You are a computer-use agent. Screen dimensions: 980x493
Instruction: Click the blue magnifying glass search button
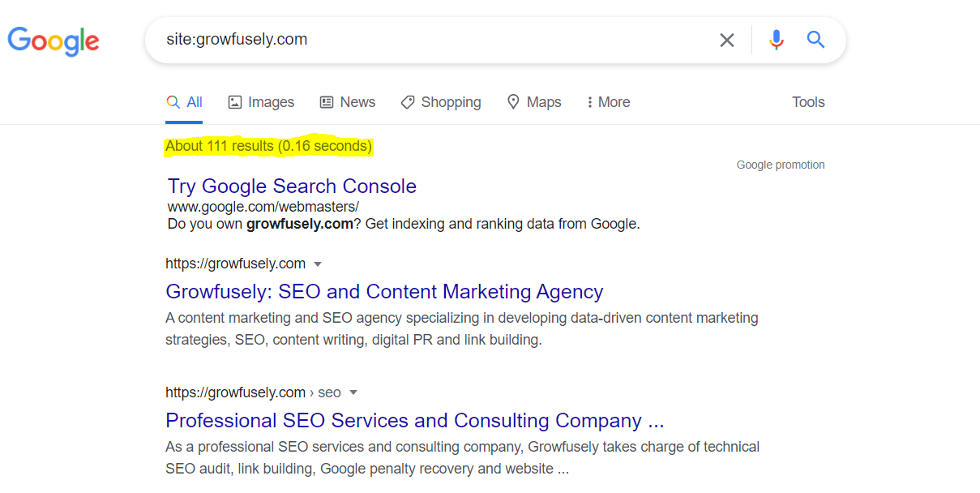click(815, 40)
